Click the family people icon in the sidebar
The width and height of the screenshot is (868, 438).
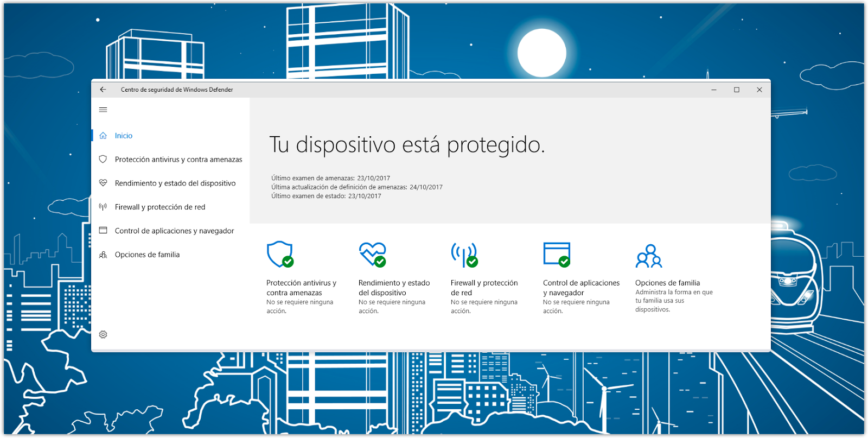click(x=103, y=255)
